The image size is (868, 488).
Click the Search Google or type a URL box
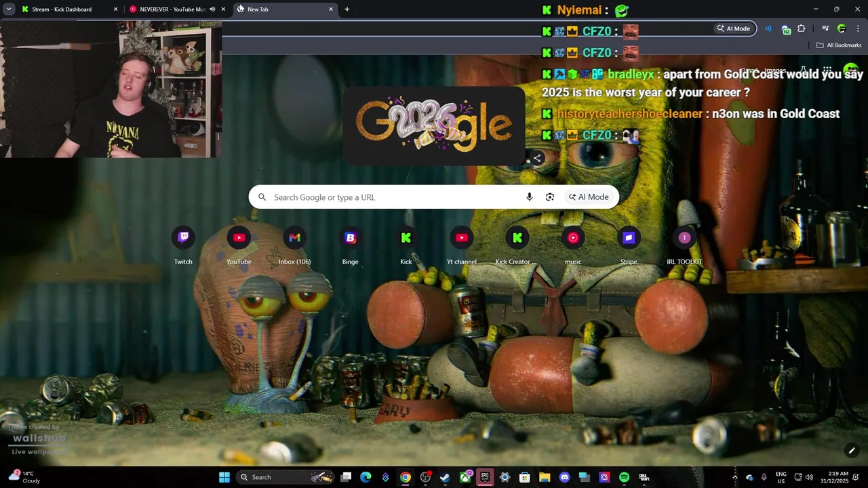point(434,197)
